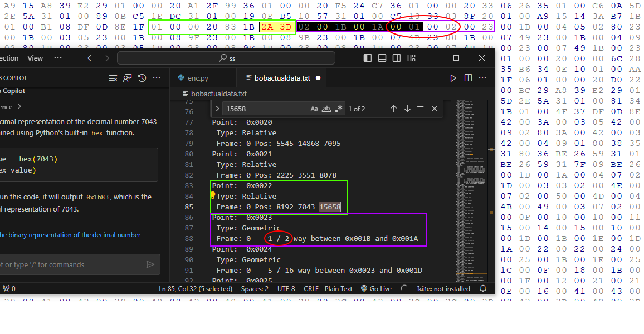644x334 pixels.
Task: Expand the references chevron in Copilot chat
Action: pos(19,107)
